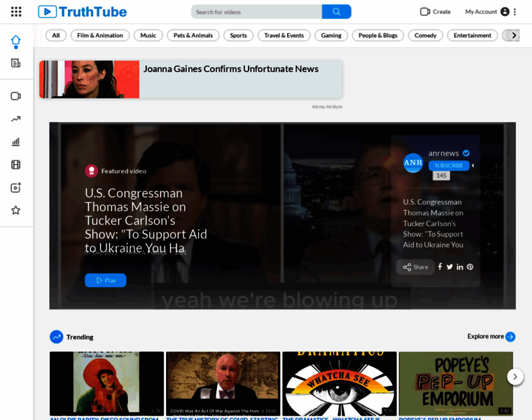Viewport: 532px width, 420px height.
Task: Select the Gaming category chip
Action: 331,36
